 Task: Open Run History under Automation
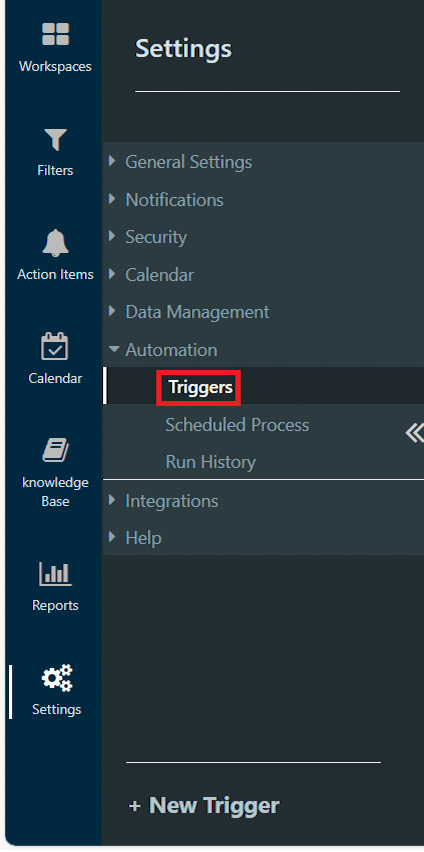click(x=210, y=462)
